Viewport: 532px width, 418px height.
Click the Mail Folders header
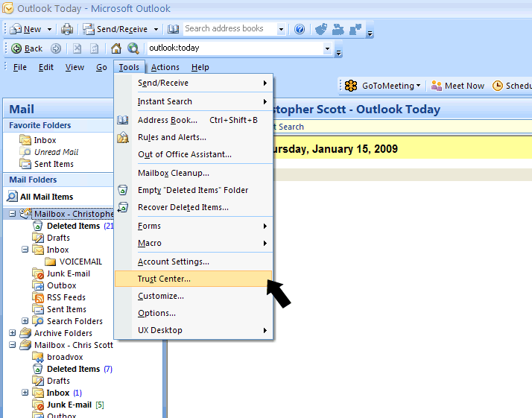point(58,180)
